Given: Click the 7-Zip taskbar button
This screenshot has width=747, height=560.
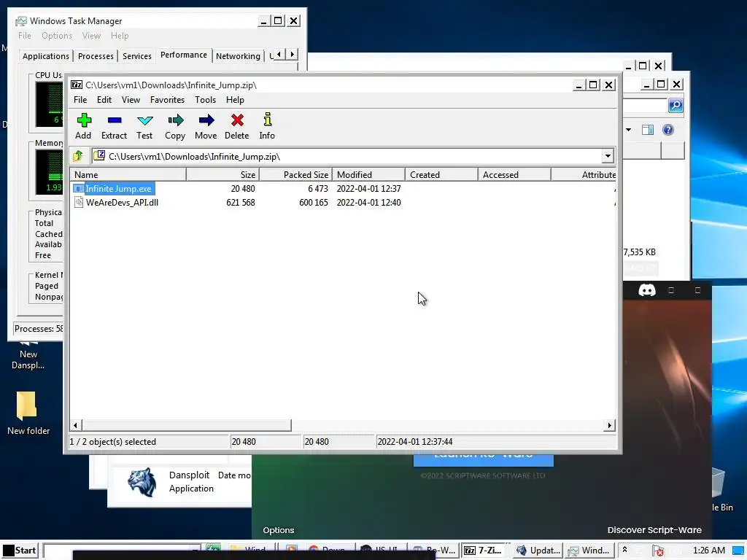Looking at the screenshot, I should click(x=484, y=551).
